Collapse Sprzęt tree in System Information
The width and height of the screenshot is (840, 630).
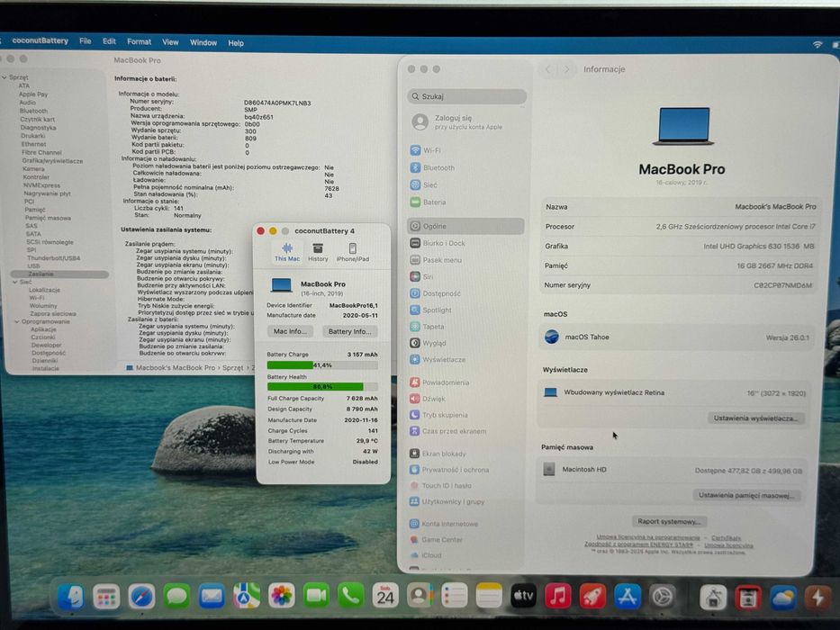pos(5,77)
